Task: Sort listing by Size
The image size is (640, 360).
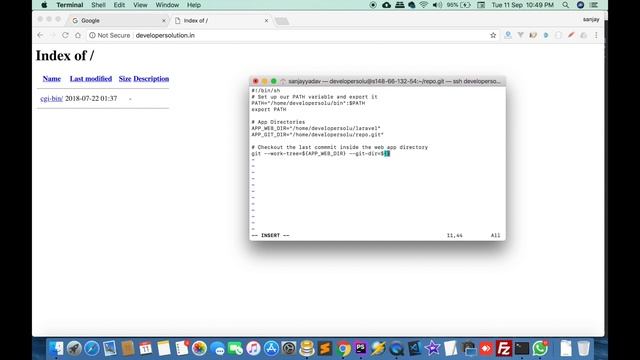Action: coord(124,79)
